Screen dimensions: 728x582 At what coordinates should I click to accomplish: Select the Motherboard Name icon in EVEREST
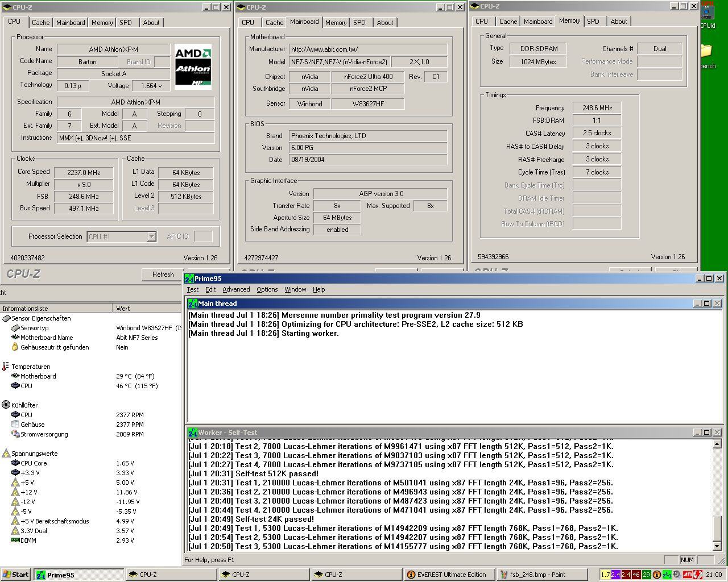pyautogui.click(x=15, y=338)
